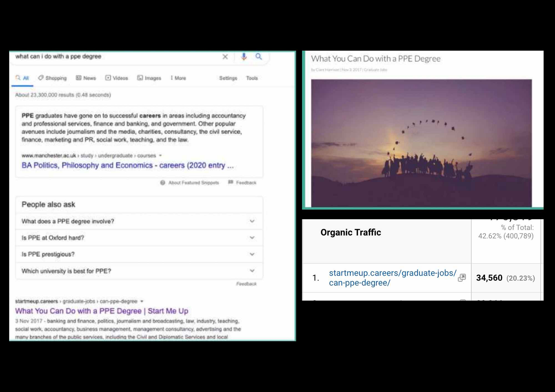The image size is (555, 392).
Task: Click the snippet Feedback flag icon
Action: (x=230, y=182)
